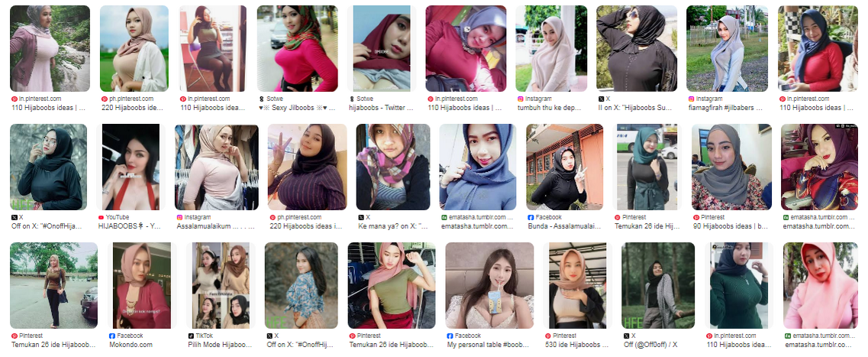Click the Pinterest icon above '90 Hijaboobs ideas'
868x357 pixels.
click(695, 217)
